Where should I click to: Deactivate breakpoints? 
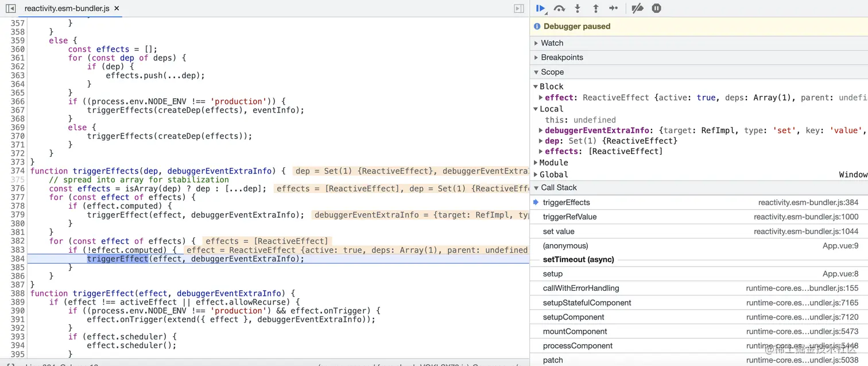tap(637, 9)
